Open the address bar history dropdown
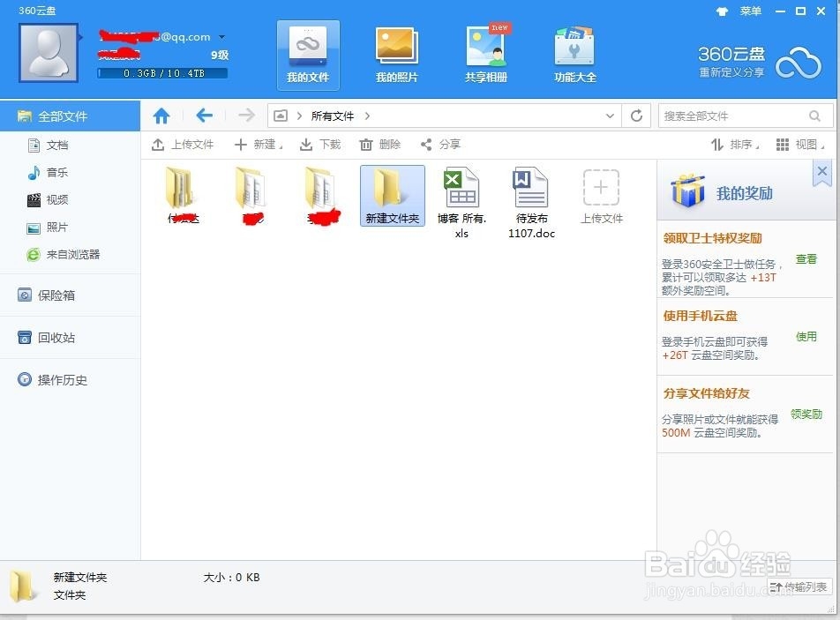 coord(610,116)
